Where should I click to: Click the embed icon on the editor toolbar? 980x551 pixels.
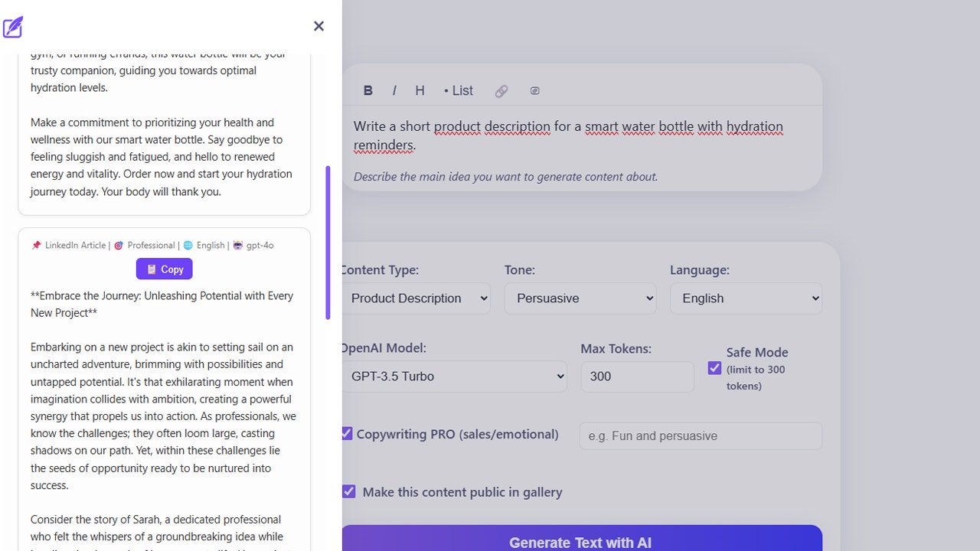534,90
